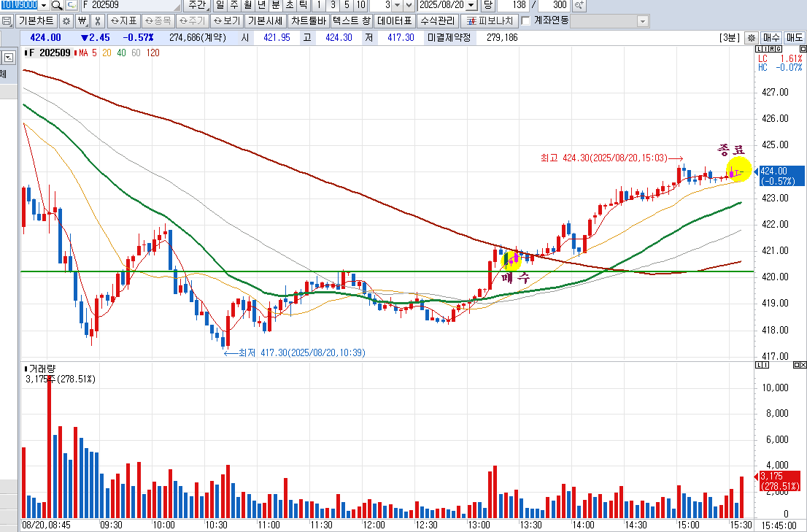Screen dimensions: 807x532
Task: Open the 수식관리 formula manager
Action: point(438,21)
